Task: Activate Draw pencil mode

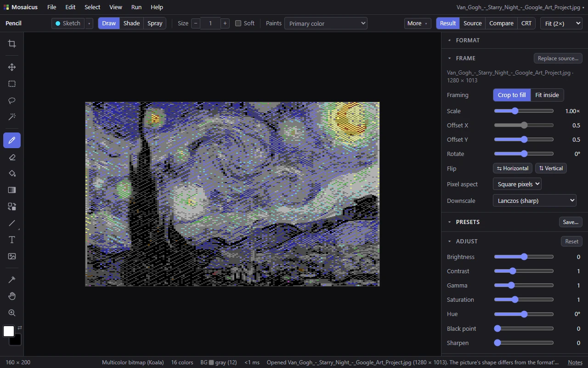Action: point(109,23)
